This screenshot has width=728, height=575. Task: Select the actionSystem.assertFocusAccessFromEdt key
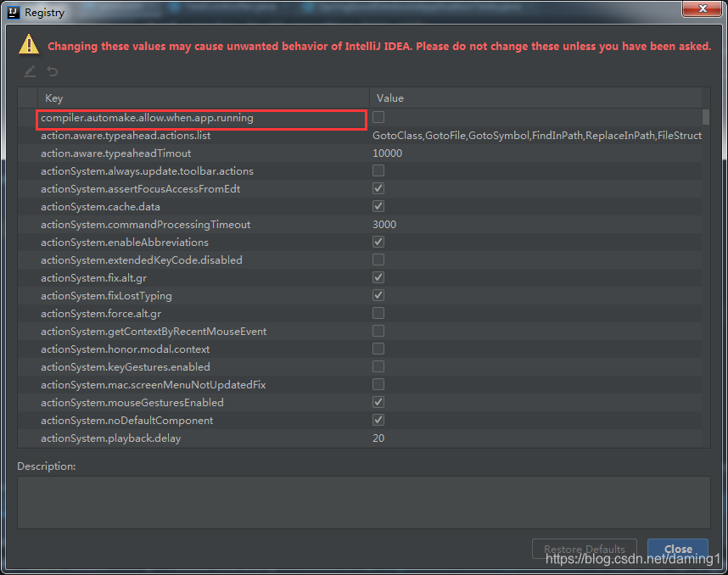pyautogui.click(x=140, y=189)
